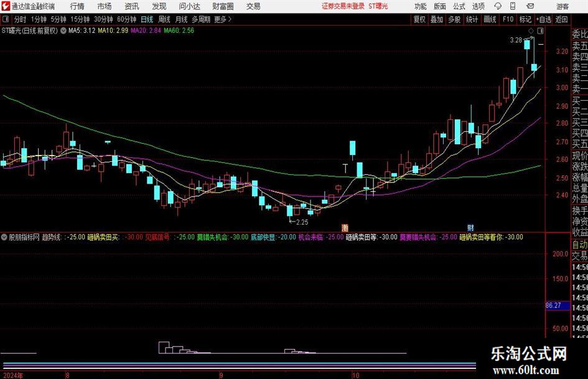Open the 选项 menu
This screenshot has width=588, height=379.
[x=478, y=6]
